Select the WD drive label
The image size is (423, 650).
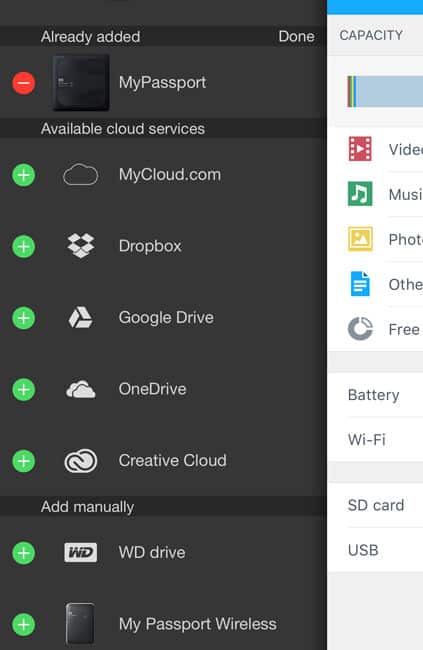(152, 553)
